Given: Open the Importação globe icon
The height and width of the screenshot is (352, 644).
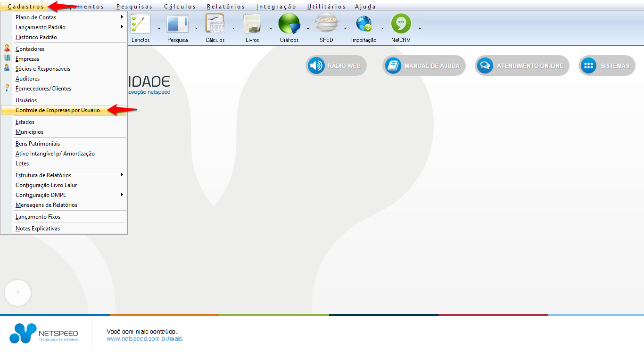Looking at the screenshot, I should pyautogui.click(x=363, y=25).
